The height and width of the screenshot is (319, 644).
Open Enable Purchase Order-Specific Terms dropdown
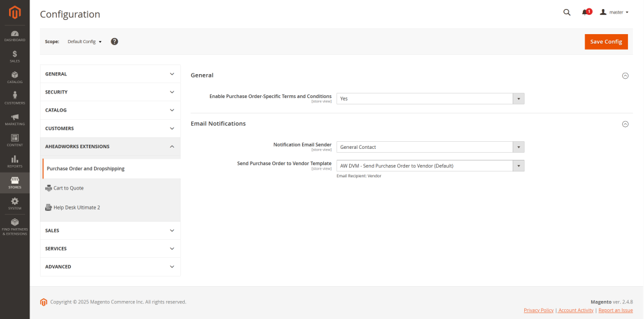pyautogui.click(x=430, y=99)
